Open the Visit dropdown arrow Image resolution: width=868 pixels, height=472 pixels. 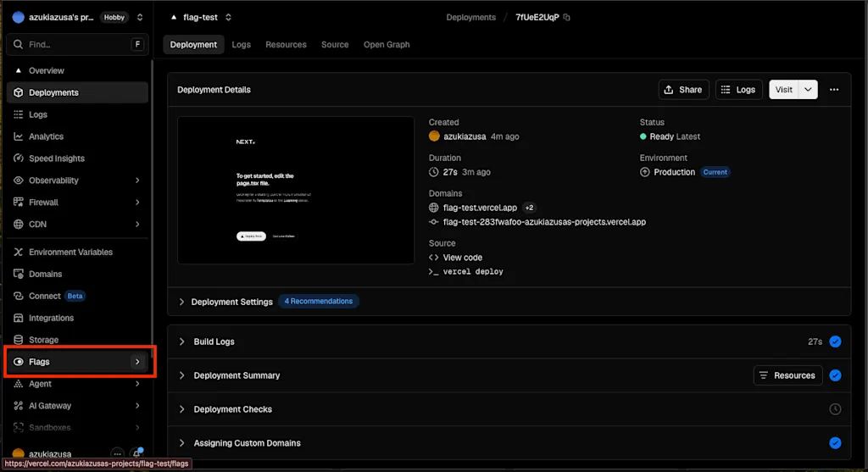(808, 90)
